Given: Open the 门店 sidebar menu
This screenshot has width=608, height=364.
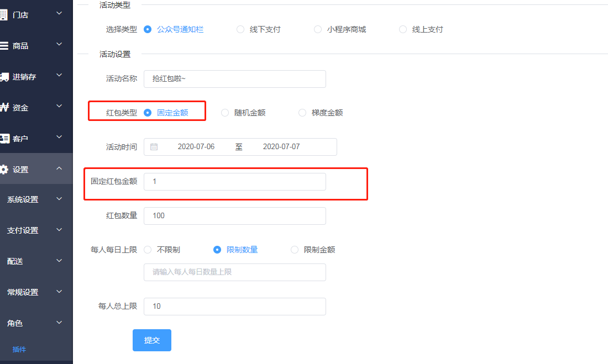Looking at the screenshot, I should (x=36, y=15).
